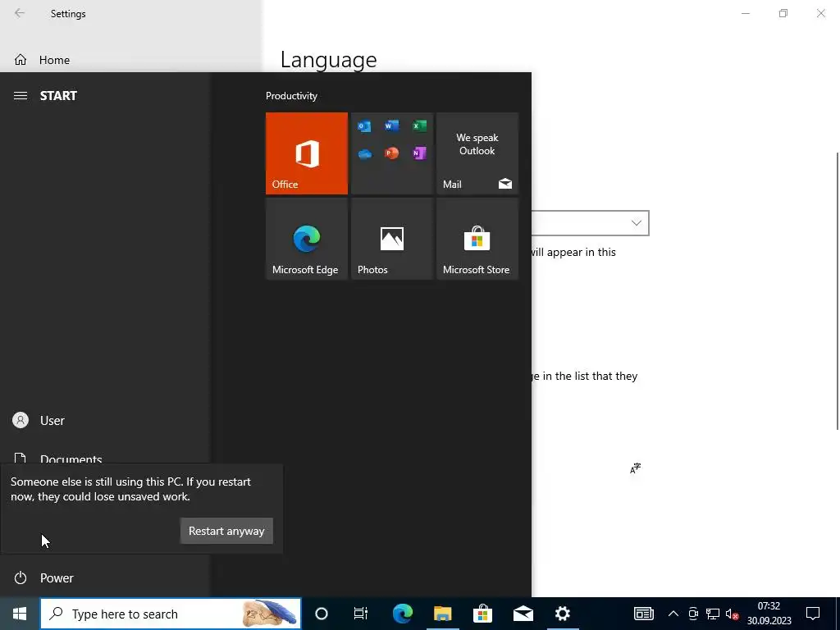This screenshot has height=630, width=840.
Task: Click the OneDrive icon in the Office folder tile
Action: 364,153
